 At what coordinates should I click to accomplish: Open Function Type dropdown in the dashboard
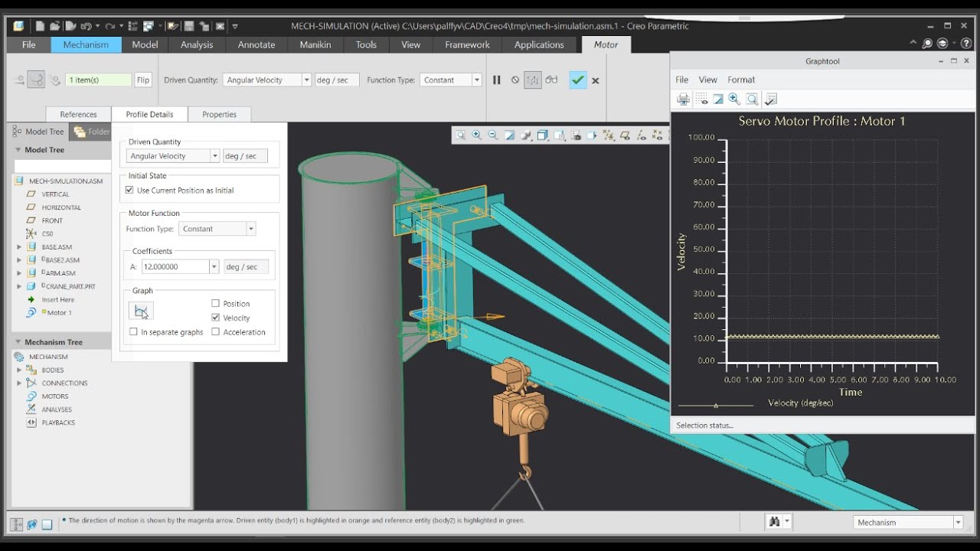pos(477,80)
